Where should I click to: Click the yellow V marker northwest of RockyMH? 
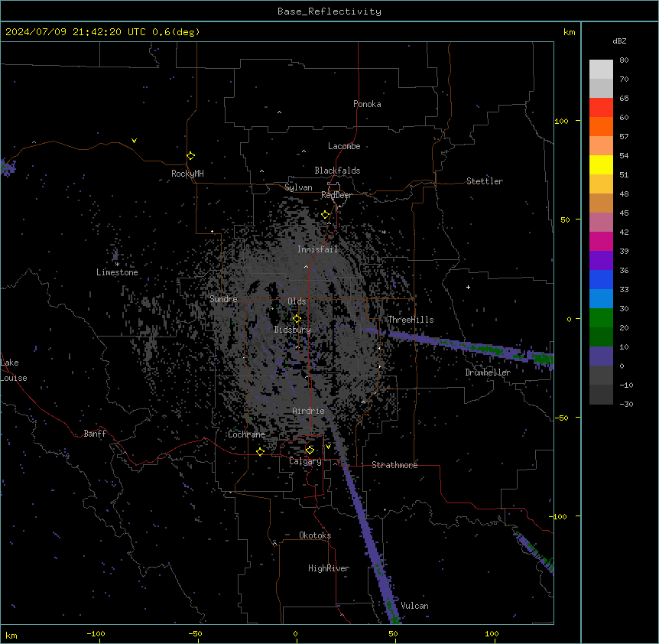(134, 141)
